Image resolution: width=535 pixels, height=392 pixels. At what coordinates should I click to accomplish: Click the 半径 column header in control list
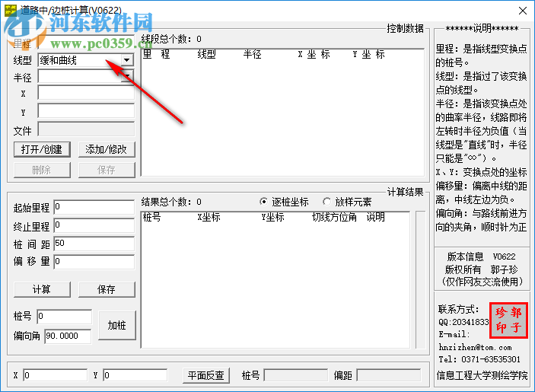252,54
